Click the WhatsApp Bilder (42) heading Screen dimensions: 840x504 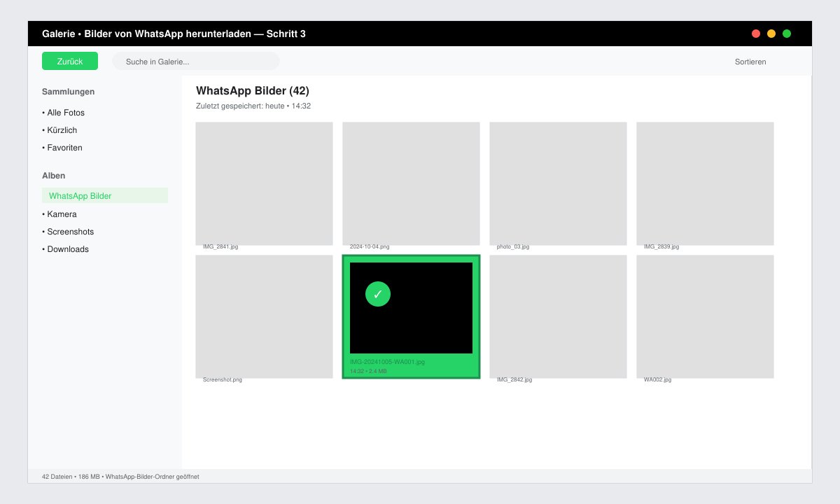253,91
